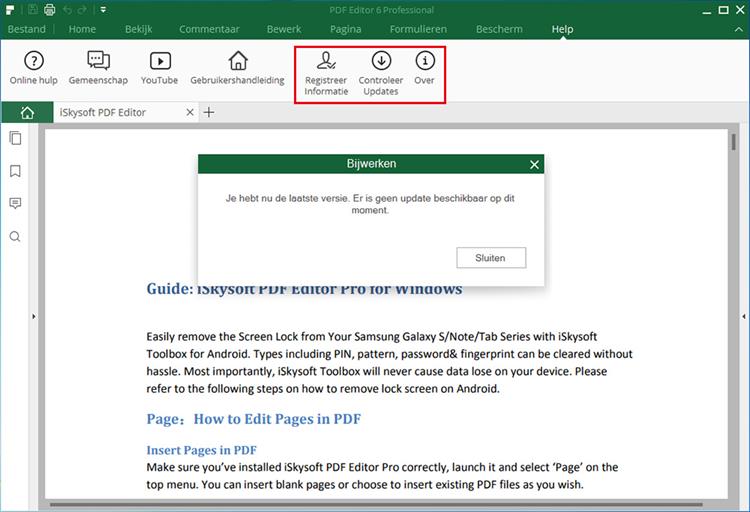750x512 pixels.
Task: Collapse the ribbon with the chevron
Action: tap(739, 29)
